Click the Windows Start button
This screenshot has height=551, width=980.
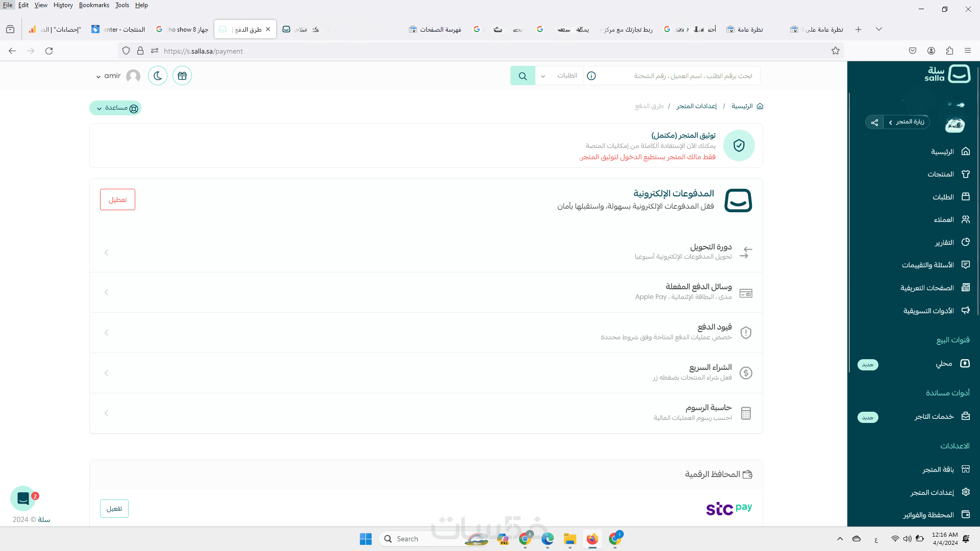(x=365, y=539)
